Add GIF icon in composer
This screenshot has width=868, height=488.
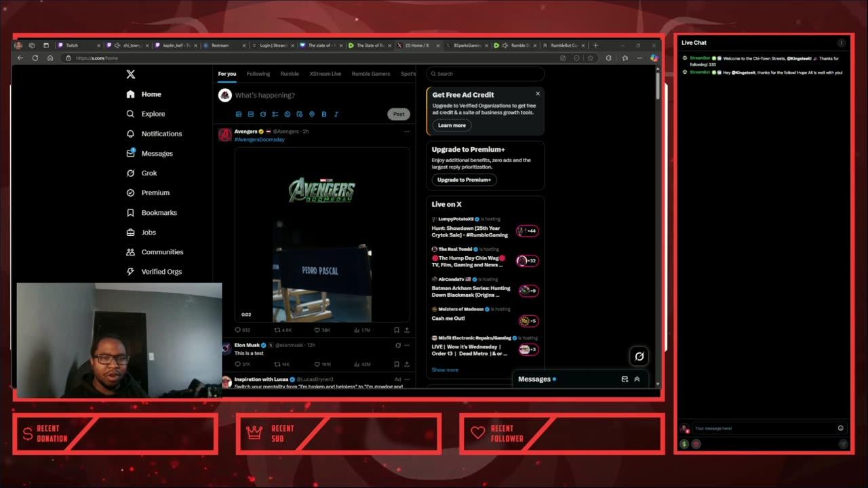click(250, 114)
